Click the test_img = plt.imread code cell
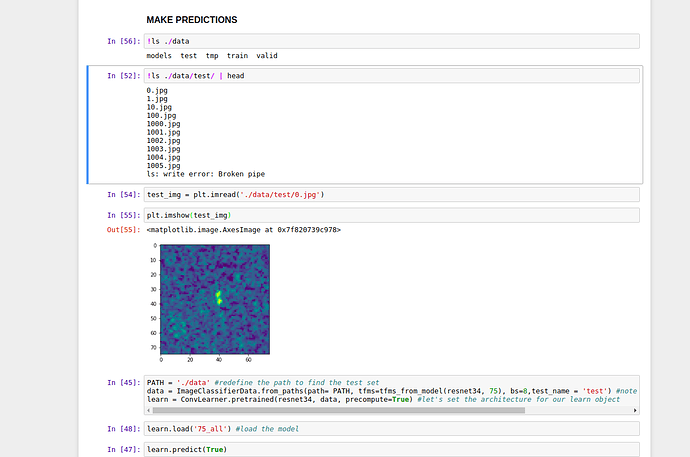The height and width of the screenshot is (457, 690). (x=392, y=194)
